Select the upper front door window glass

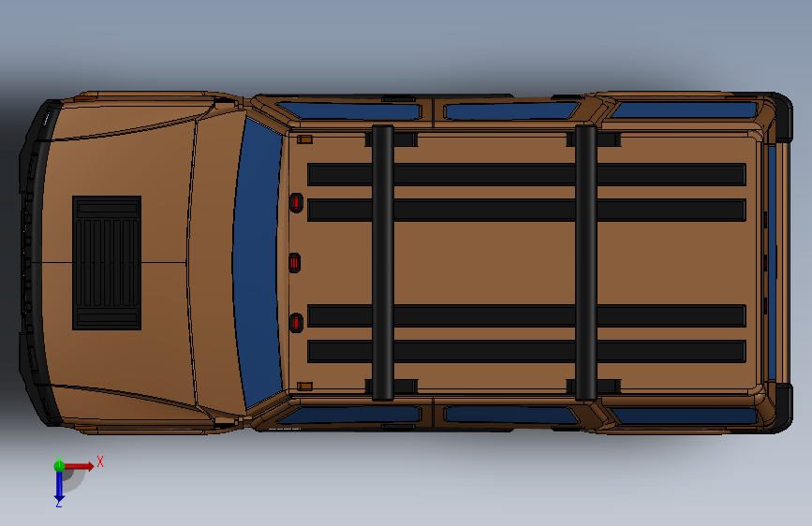click(x=349, y=110)
